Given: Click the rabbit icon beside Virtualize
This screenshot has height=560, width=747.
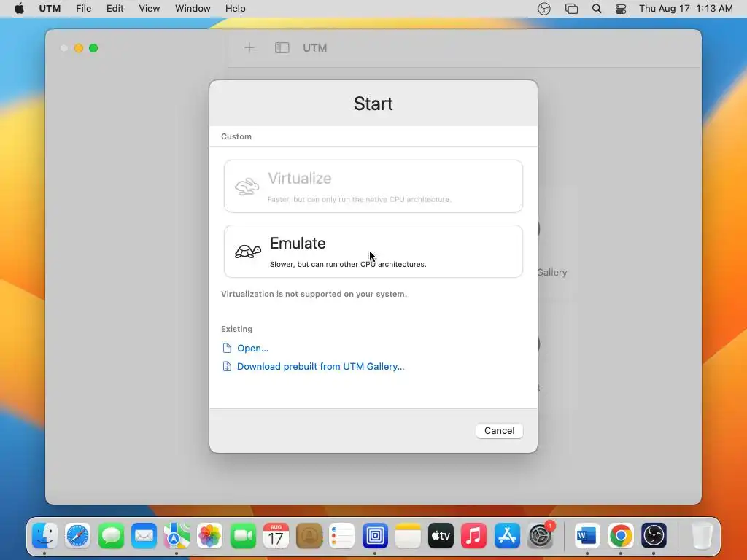Looking at the screenshot, I should click(247, 186).
